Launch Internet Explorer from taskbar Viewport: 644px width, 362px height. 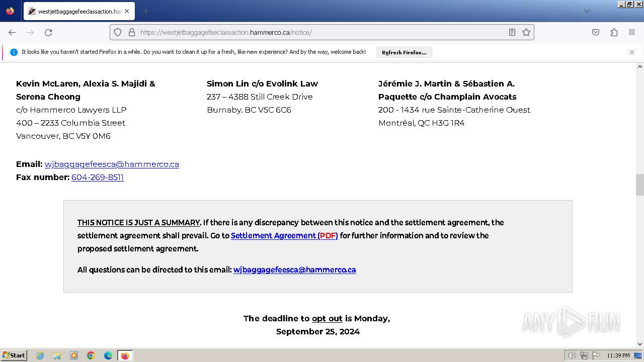coord(40,355)
